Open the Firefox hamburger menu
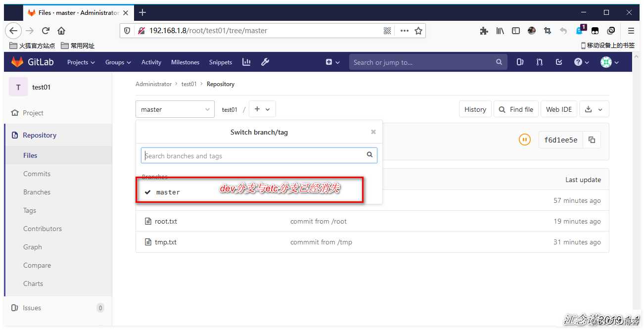 pos(631,31)
